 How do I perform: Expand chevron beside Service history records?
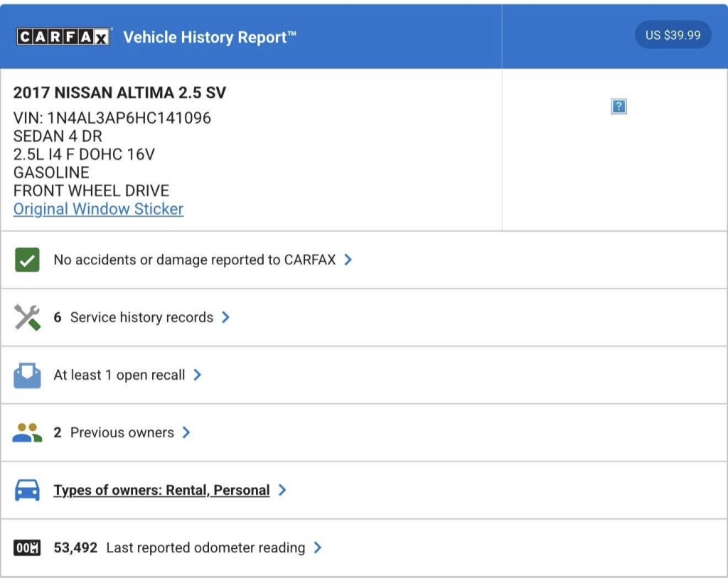[225, 318]
